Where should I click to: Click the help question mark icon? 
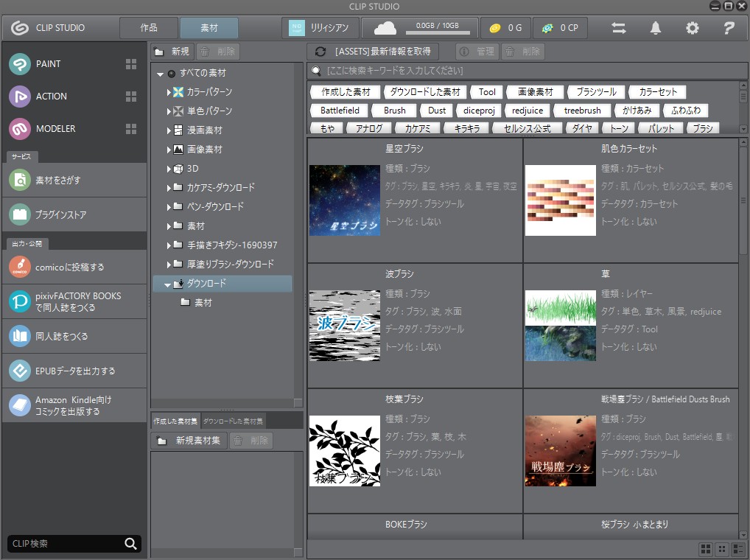729,28
